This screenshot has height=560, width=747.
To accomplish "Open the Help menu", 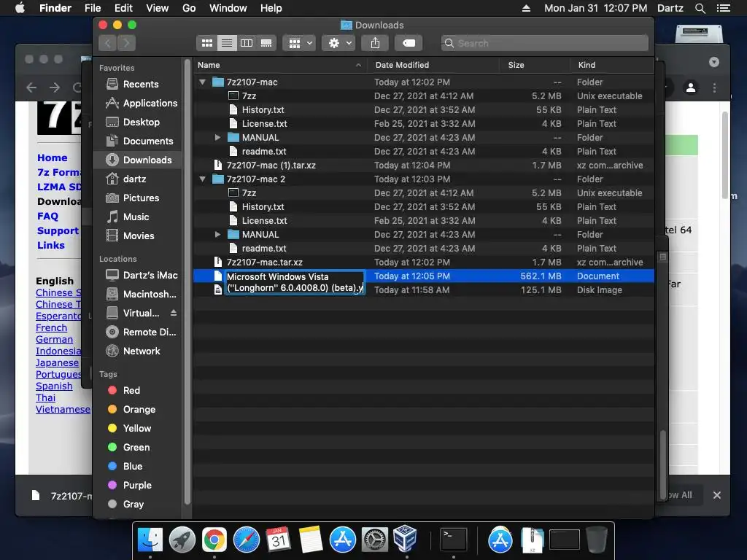I will pyautogui.click(x=271, y=8).
